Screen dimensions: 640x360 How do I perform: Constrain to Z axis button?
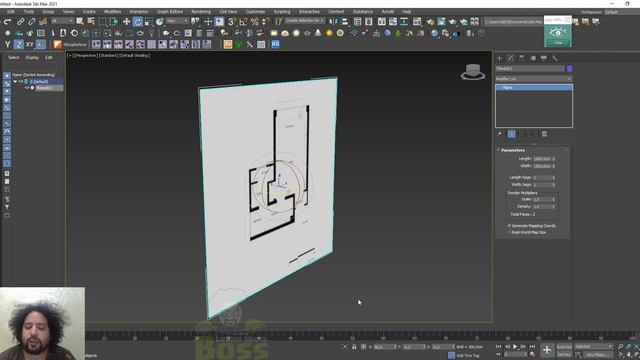click(x=18, y=44)
